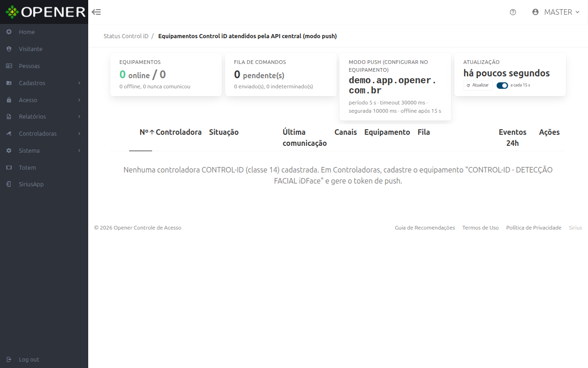Click the Eventos 24h column header
This screenshot has width=588, height=368.
513,138
